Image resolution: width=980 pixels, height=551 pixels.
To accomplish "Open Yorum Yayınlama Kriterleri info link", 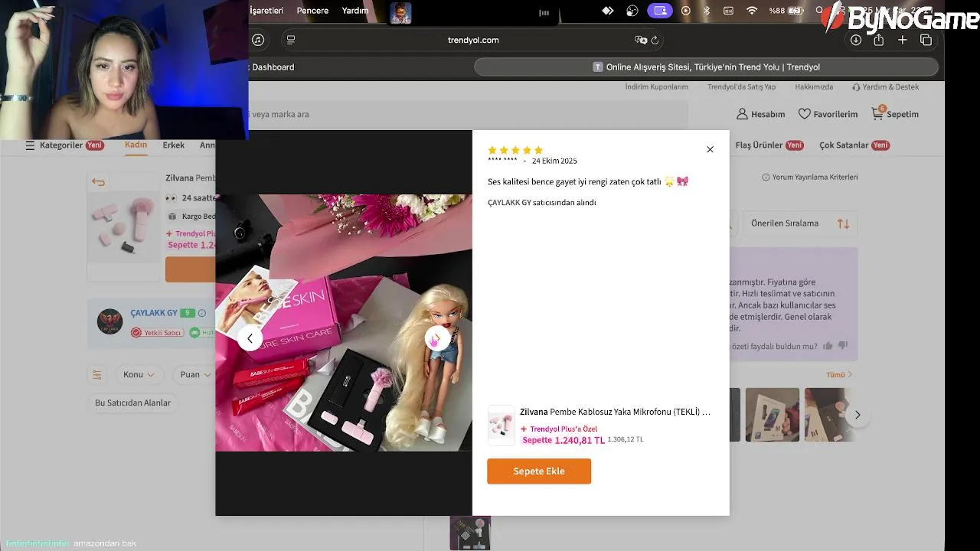I will click(810, 178).
